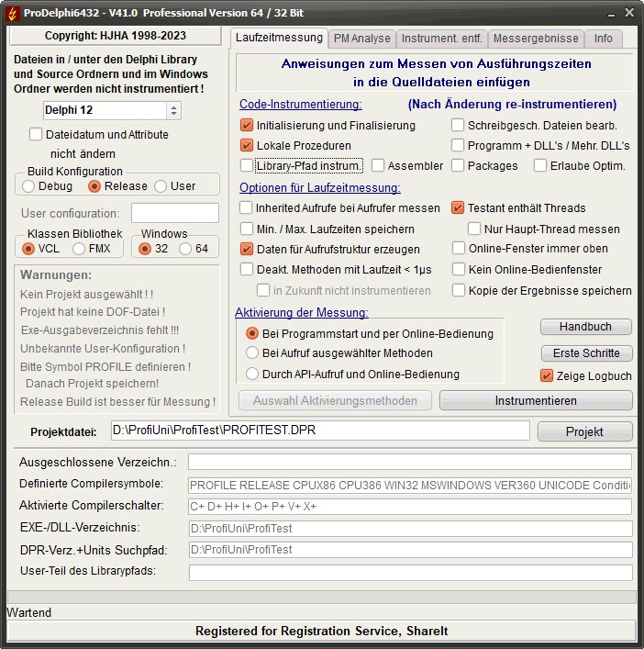Screen dimensions: 644x649
Task: Click the User configuration text field
Action: pyautogui.click(x=174, y=214)
